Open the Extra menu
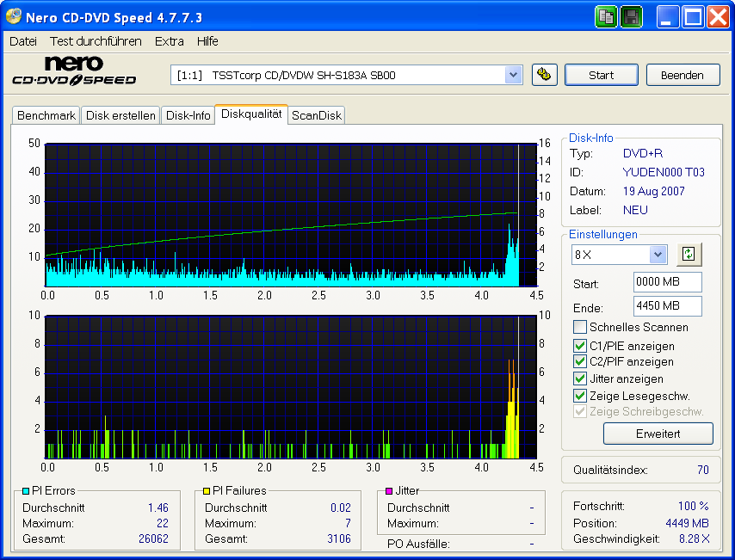Image resolution: width=735 pixels, height=560 pixels. point(169,41)
